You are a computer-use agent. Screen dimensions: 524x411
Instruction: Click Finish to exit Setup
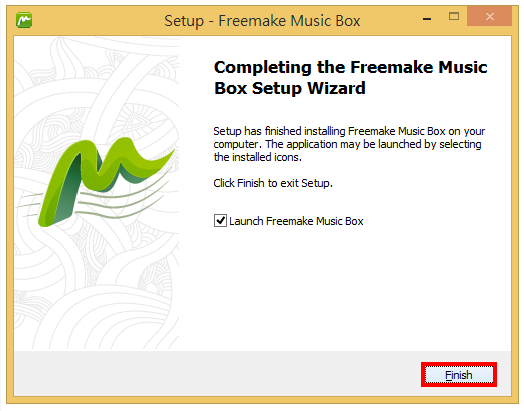pos(459,375)
